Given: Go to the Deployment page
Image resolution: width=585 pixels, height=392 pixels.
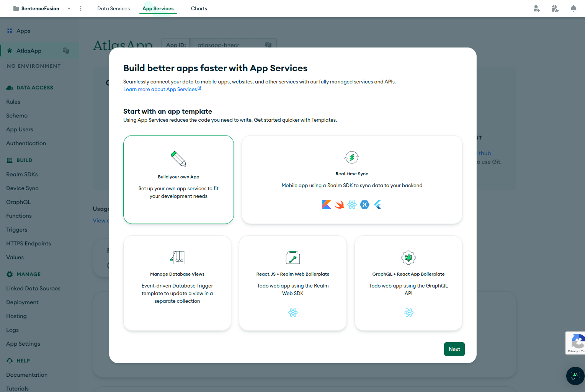Looking at the screenshot, I should (x=22, y=302).
